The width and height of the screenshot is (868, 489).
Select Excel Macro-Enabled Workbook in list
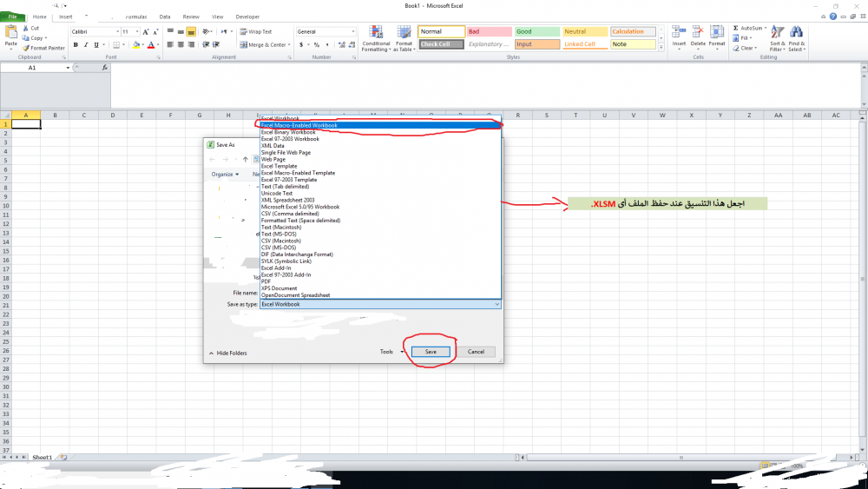380,125
